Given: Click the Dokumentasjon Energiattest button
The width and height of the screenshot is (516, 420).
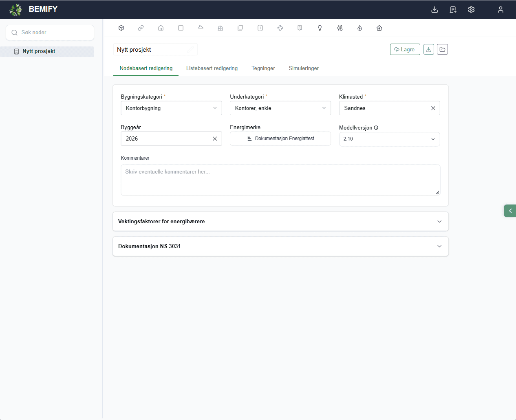Looking at the screenshot, I should 280,139.
